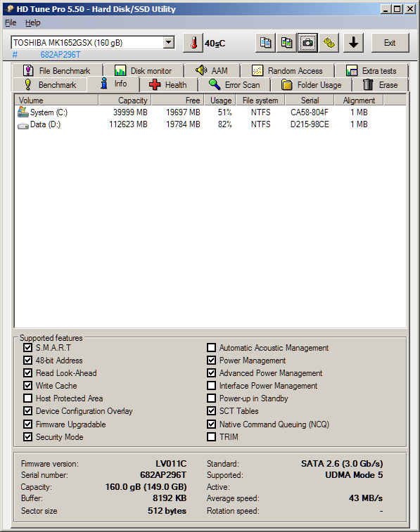This screenshot has width=420, height=532.
Task: Save screenshot using the camera icon
Action: (x=307, y=43)
